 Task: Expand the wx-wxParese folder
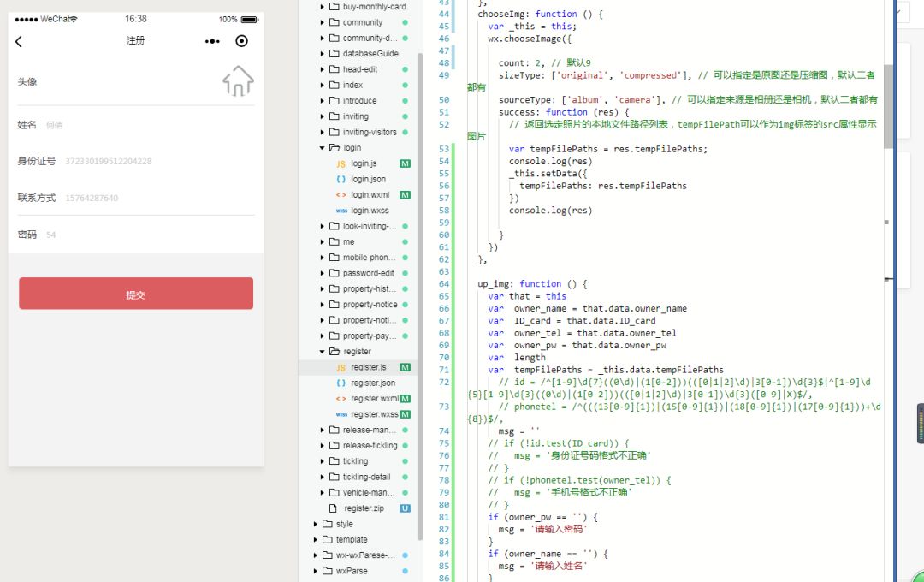click(315, 555)
